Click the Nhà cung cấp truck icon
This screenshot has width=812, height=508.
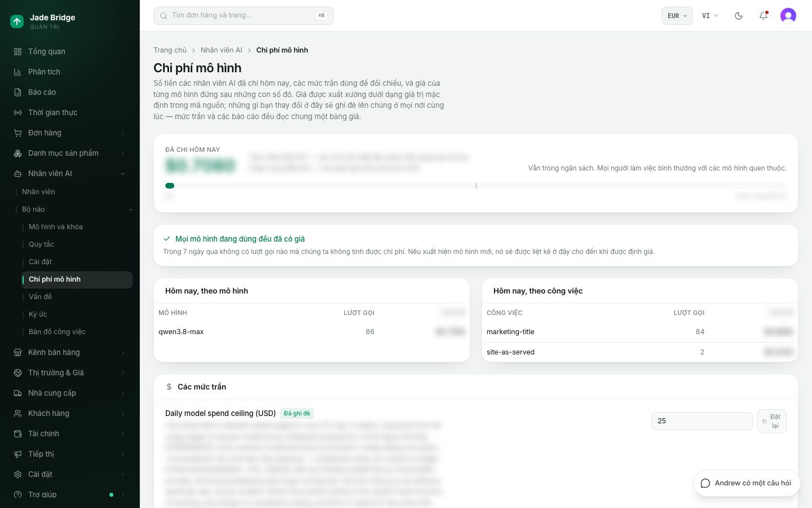coord(17,393)
